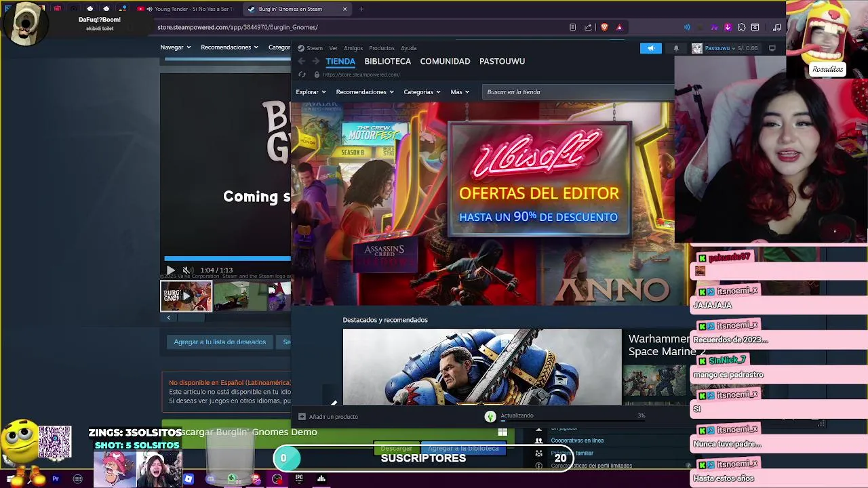The height and width of the screenshot is (488, 868).
Task: Open the Ayuda menu in Steam
Action: tap(409, 48)
